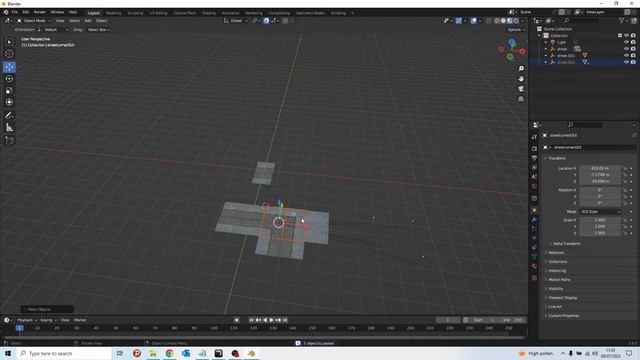Screen dimensions: 640x360
Task: Open rotation Mode XYZ Euler dropdown
Action: [600, 211]
